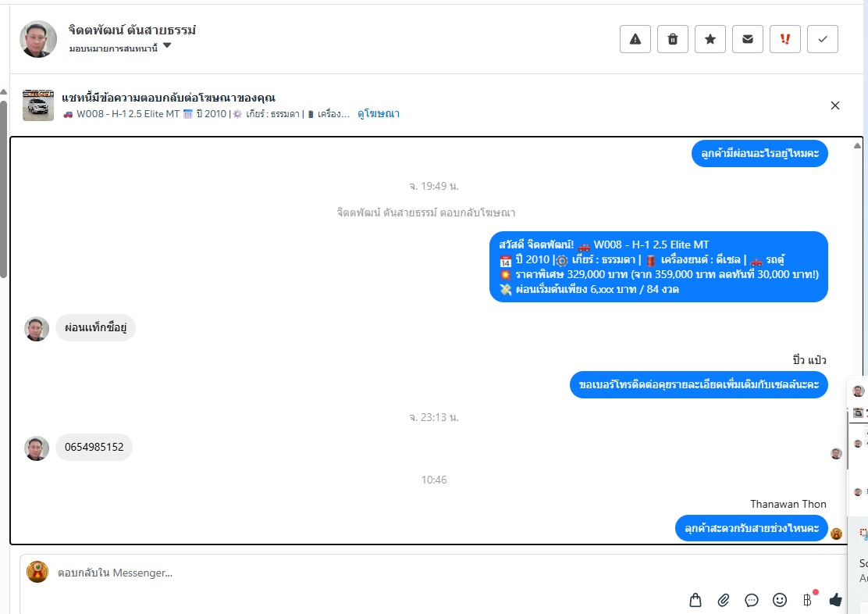The image size is (868, 614).
Task: Click the Baht payment request icon
Action: [x=808, y=600]
